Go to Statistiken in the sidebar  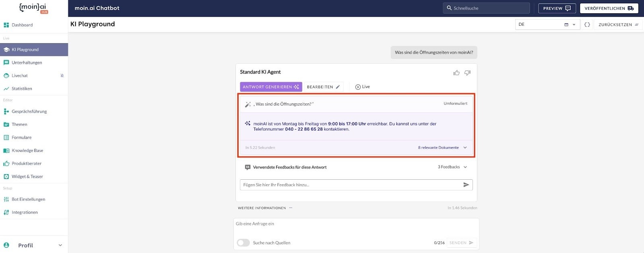[x=22, y=89]
